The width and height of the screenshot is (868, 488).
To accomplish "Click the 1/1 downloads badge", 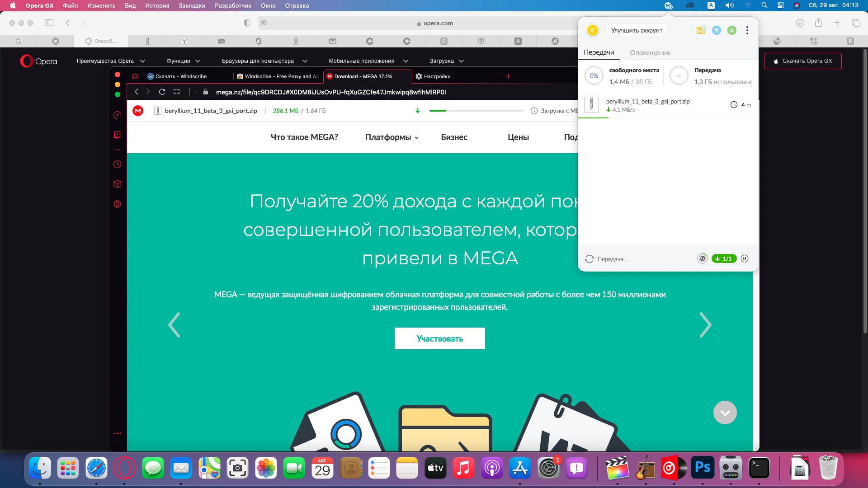I will click(724, 258).
